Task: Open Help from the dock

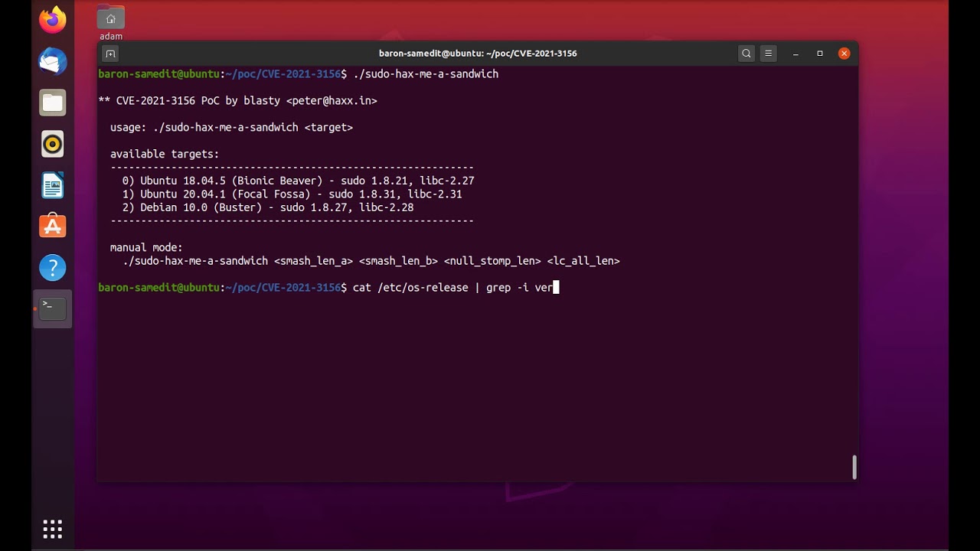Action: coord(53,268)
